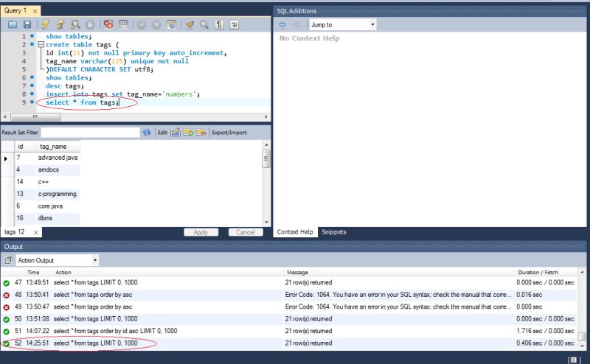
Task: Place cursor on line 1 'show tables;'
Action: [69, 36]
